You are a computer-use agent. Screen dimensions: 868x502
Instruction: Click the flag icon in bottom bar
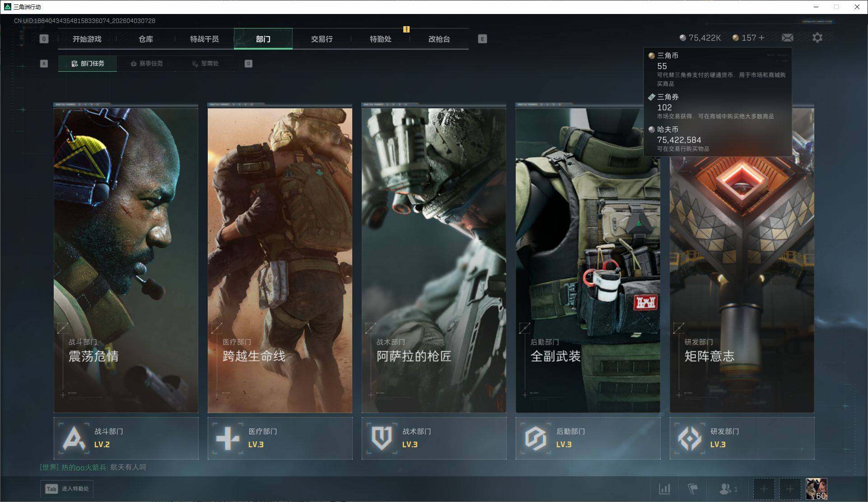(693, 489)
